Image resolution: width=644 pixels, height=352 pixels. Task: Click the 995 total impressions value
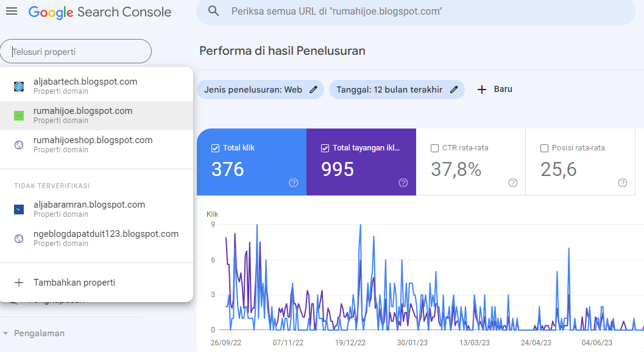coord(337,169)
